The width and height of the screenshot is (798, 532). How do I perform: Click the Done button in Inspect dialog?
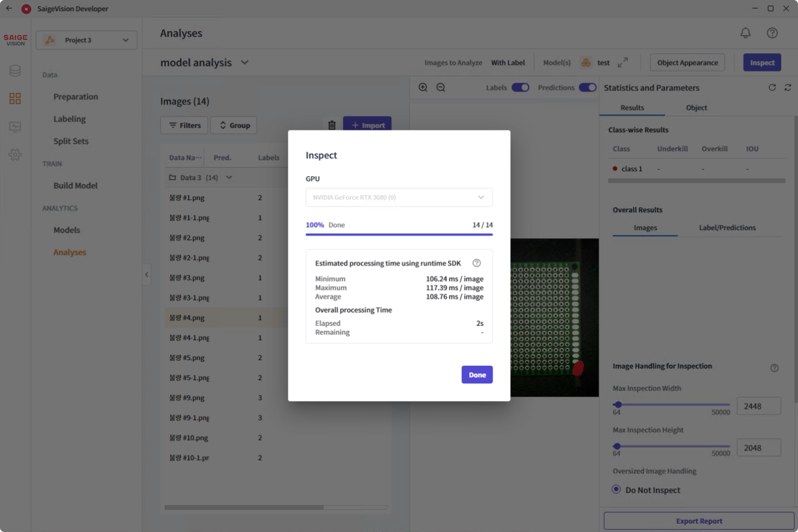click(477, 375)
